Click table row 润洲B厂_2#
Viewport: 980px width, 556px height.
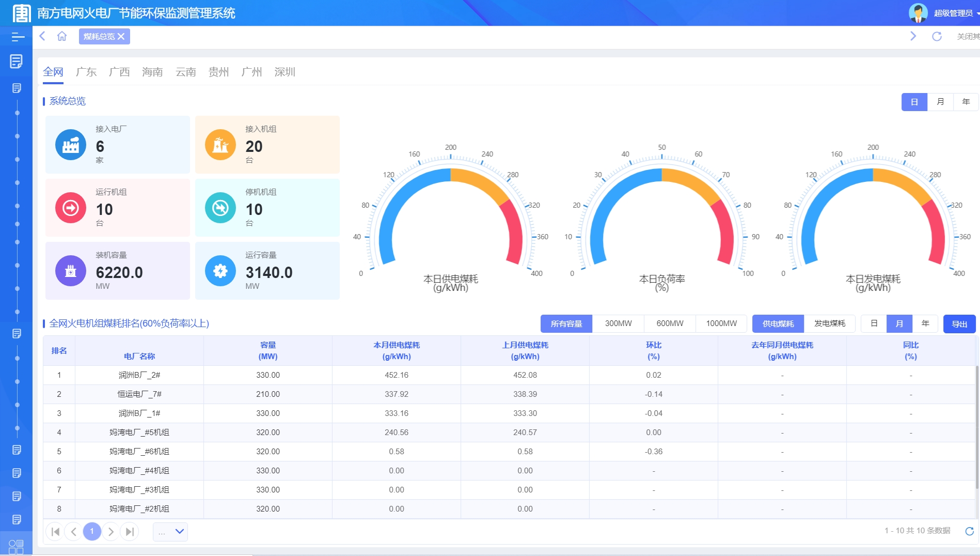[509, 375]
